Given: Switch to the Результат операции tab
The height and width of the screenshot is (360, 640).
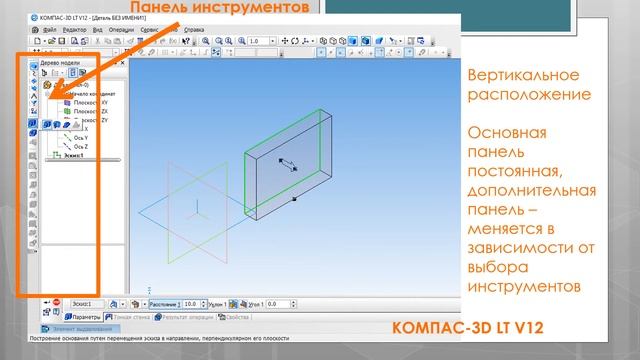Looking at the screenshot, I should [184, 317].
